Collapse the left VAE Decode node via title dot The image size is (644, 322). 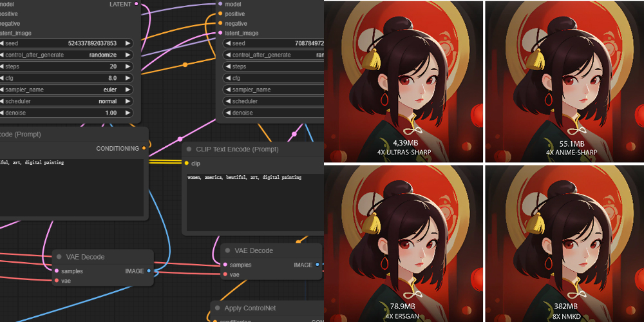pyautogui.click(x=59, y=257)
